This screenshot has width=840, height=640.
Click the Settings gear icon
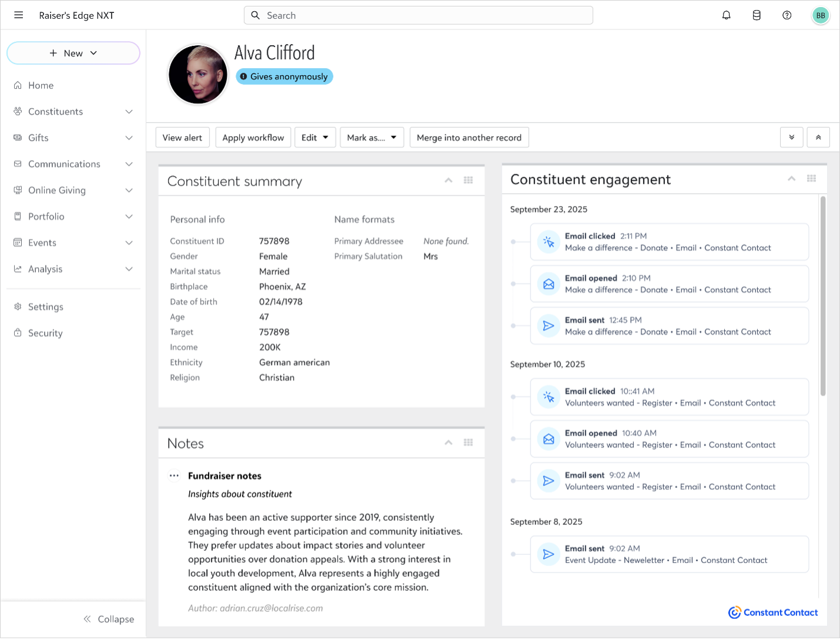(x=18, y=306)
